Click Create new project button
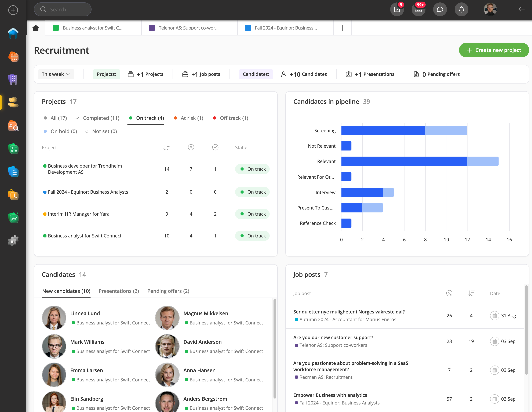 494,50
